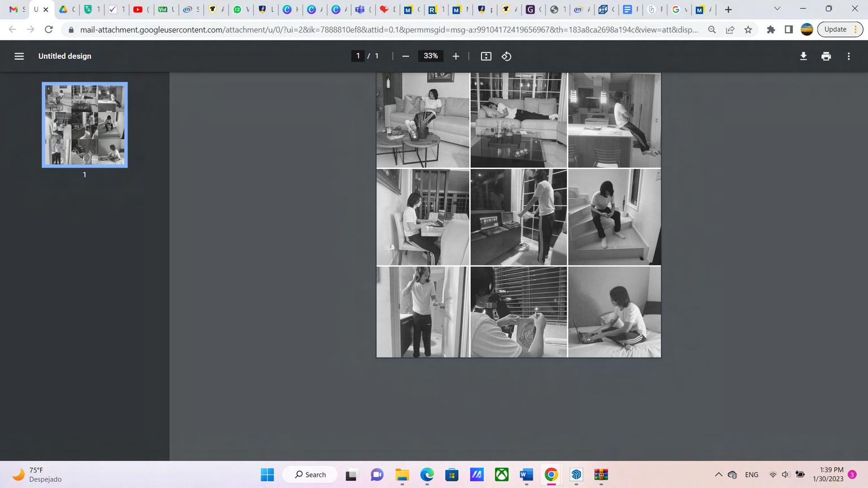Image resolution: width=868 pixels, height=488 pixels.
Task: Reload the current page
Action: [49, 29]
